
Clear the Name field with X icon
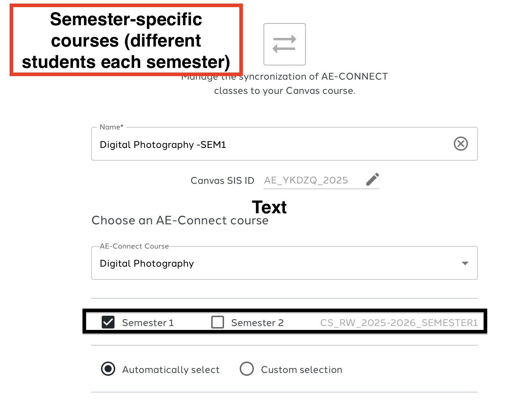[x=461, y=144]
